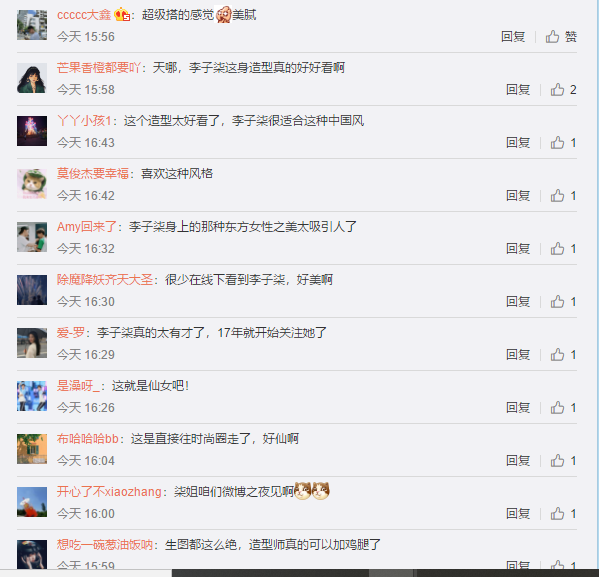This screenshot has width=599, height=577.
Task: Like 是澡呀_'s fairy comment
Action: click(563, 408)
